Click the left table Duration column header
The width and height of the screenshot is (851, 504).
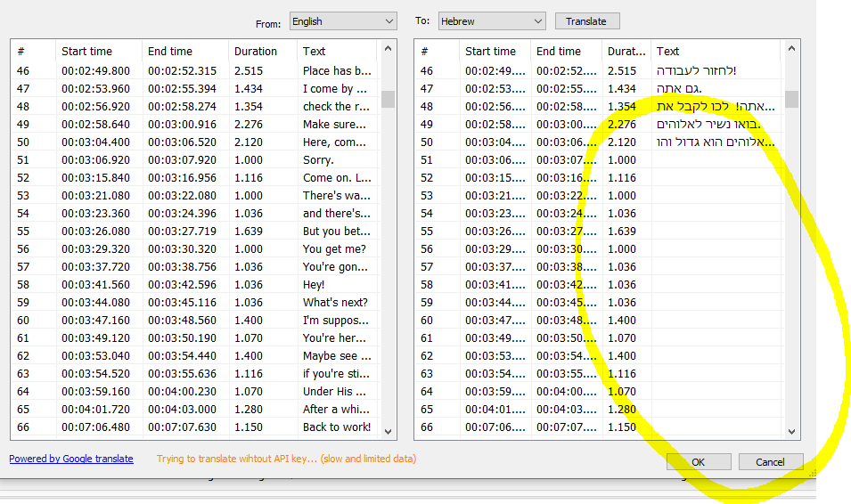tap(263, 51)
